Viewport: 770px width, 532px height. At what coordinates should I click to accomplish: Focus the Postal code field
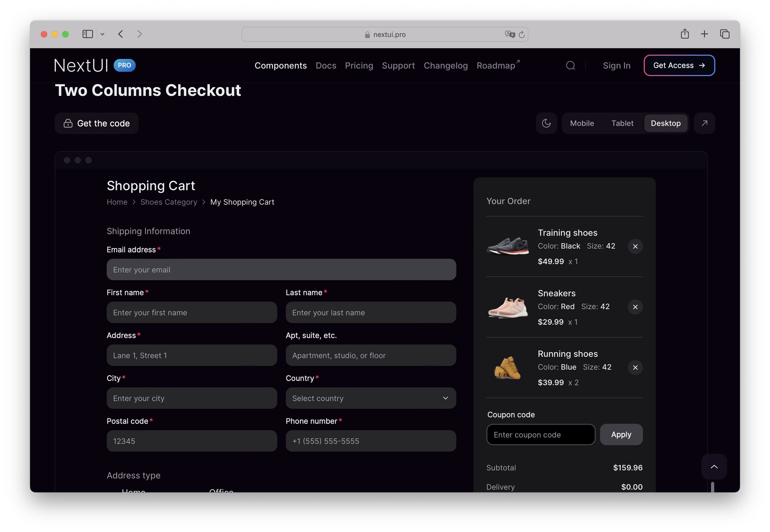click(x=192, y=441)
